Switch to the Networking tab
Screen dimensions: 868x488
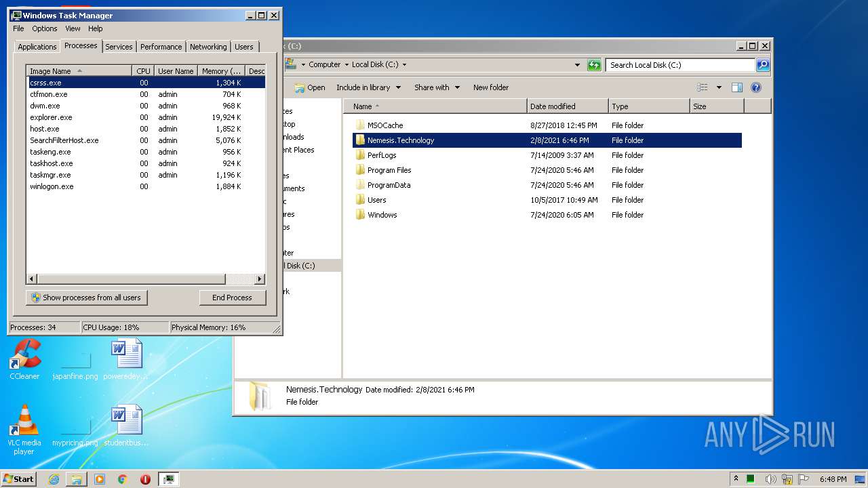pos(208,47)
